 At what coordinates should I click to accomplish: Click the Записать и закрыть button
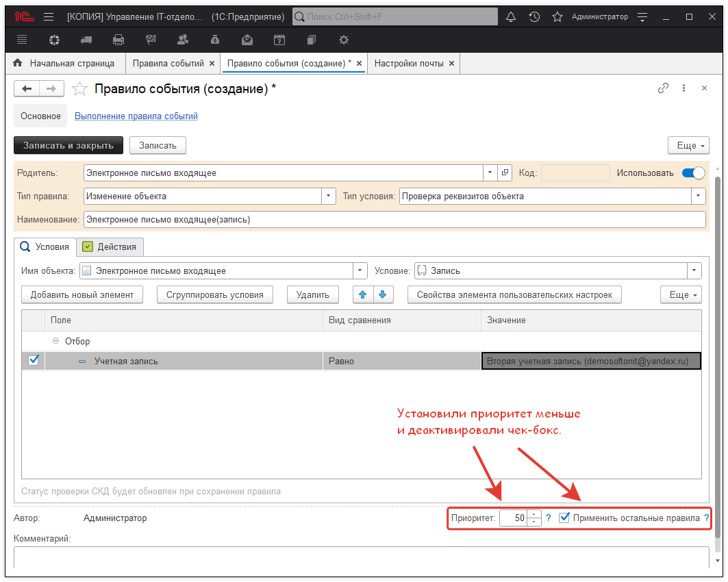68,145
